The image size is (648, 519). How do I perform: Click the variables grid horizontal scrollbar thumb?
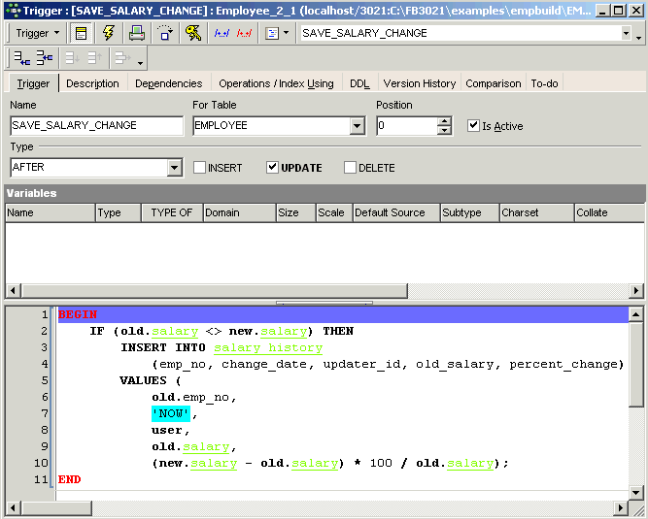click(214, 290)
